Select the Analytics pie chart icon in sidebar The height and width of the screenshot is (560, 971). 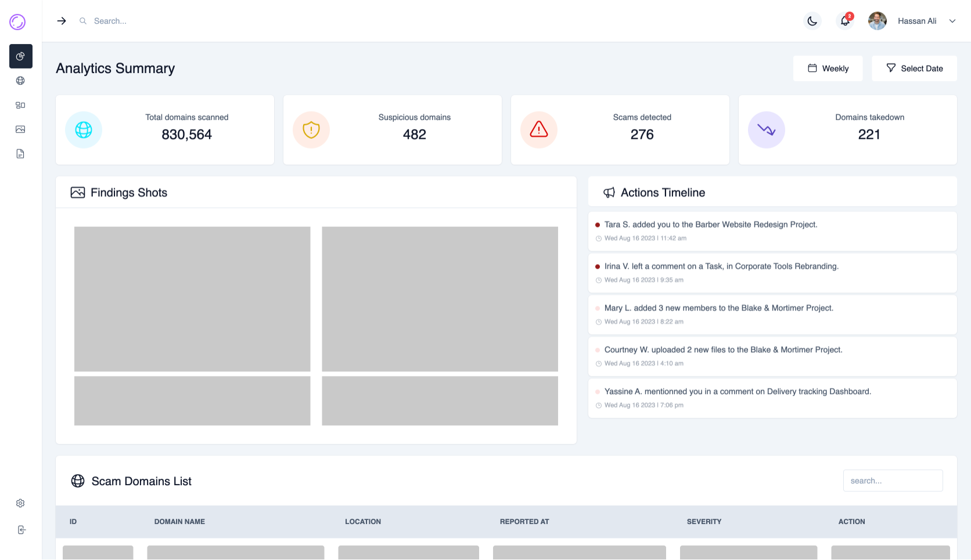(x=20, y=56)
